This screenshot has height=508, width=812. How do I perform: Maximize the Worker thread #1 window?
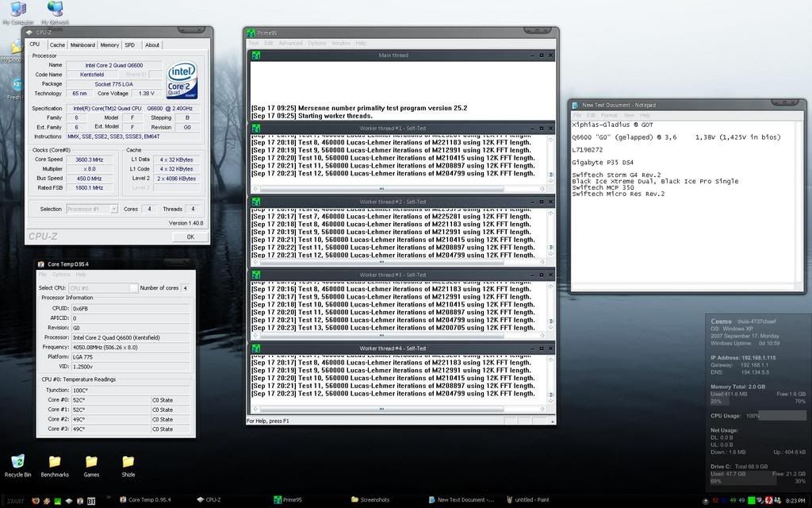click(x=541, y=128)
